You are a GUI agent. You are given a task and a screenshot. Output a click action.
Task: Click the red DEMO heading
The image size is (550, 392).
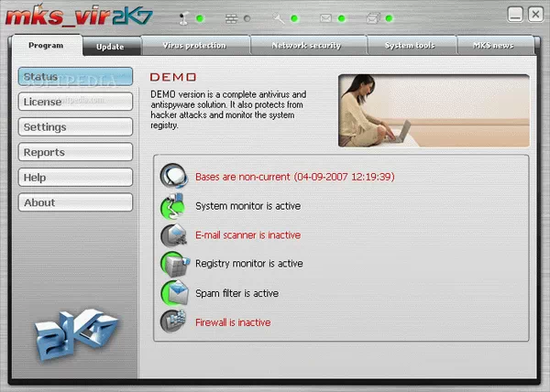[x=173, y=77]
